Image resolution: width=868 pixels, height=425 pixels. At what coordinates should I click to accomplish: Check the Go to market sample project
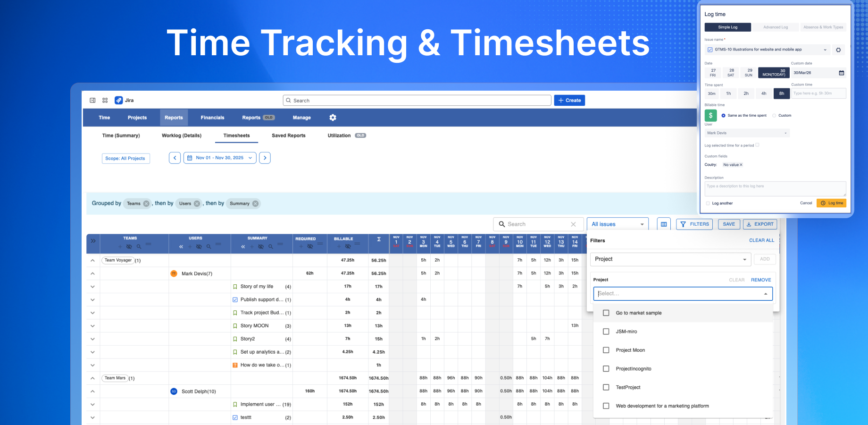click(x=606, y=313)
